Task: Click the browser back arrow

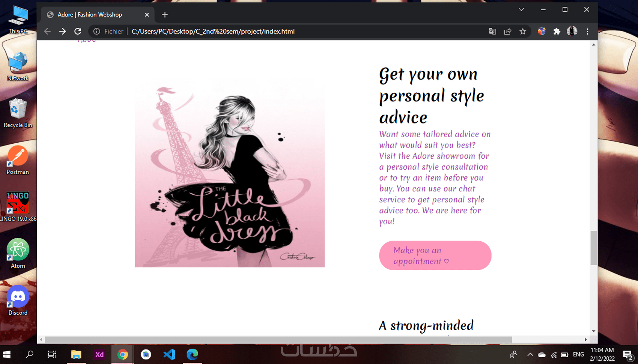Action: 47,32
